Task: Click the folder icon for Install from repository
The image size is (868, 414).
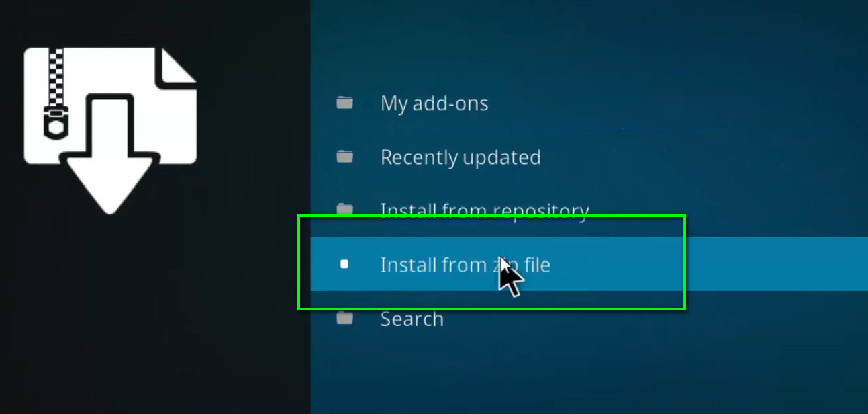Action: 344,210
